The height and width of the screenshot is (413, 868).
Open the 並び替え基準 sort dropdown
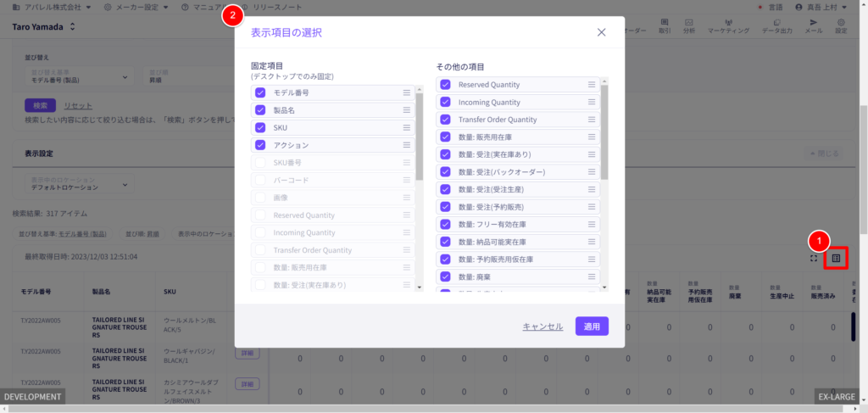(x=79, y=76)
